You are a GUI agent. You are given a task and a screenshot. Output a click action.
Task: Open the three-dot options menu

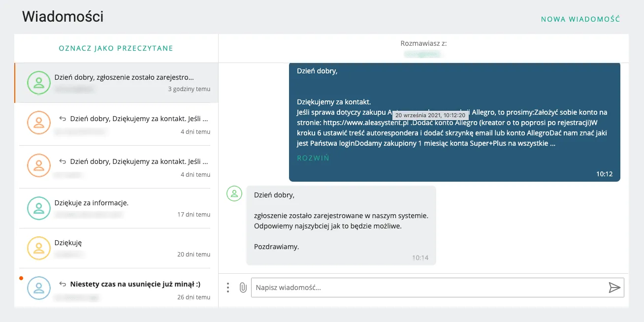tap(227, 288)
